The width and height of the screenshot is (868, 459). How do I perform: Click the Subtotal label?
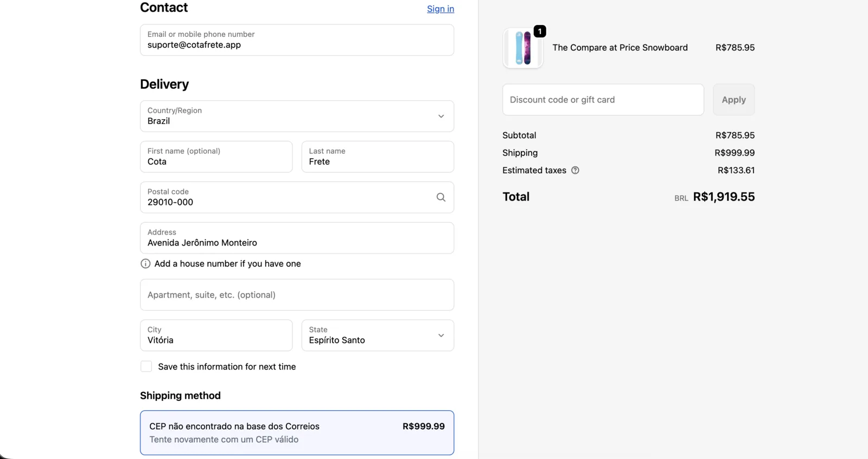pyautogui.click(x=519, y=135)
